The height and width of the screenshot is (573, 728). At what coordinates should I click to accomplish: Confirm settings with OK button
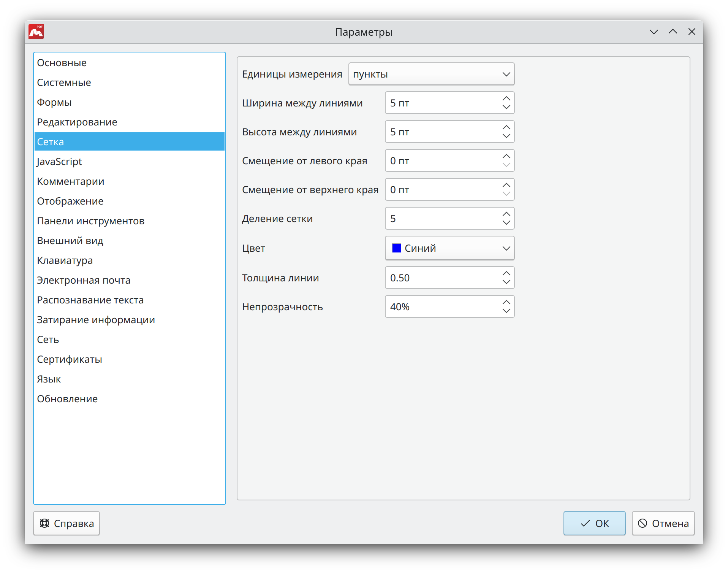click(x=594, y=524)
